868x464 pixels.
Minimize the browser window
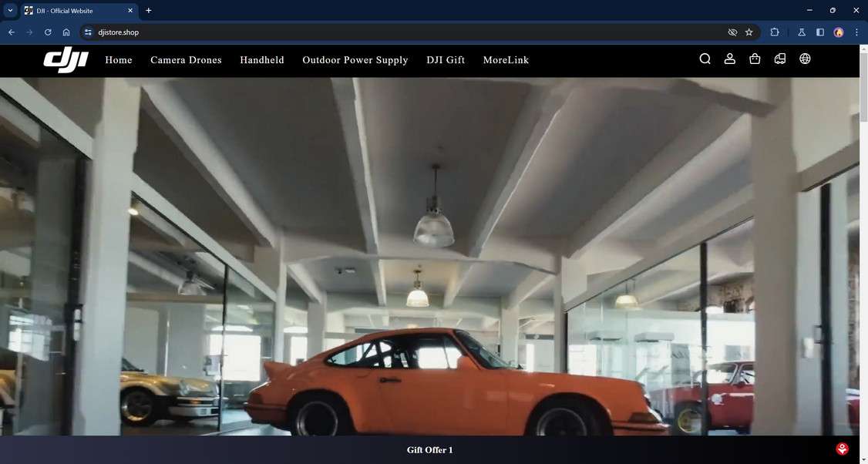[x=809, y=10]
